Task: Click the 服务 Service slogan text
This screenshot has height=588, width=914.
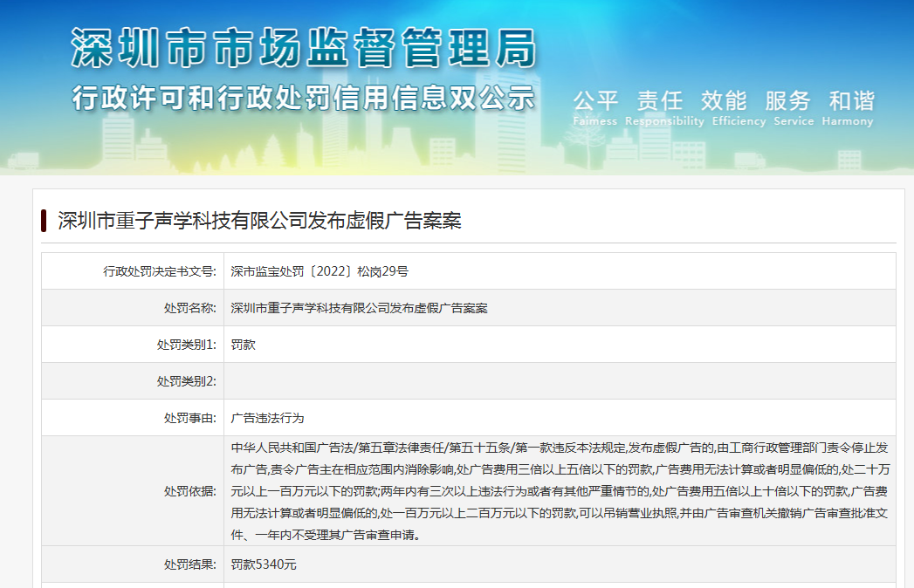Action: click(794, 108)
